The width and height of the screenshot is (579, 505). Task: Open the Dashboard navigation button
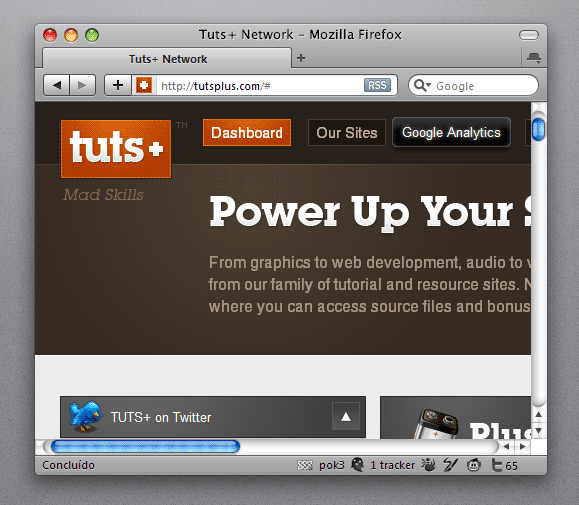(x=247, y=133)
